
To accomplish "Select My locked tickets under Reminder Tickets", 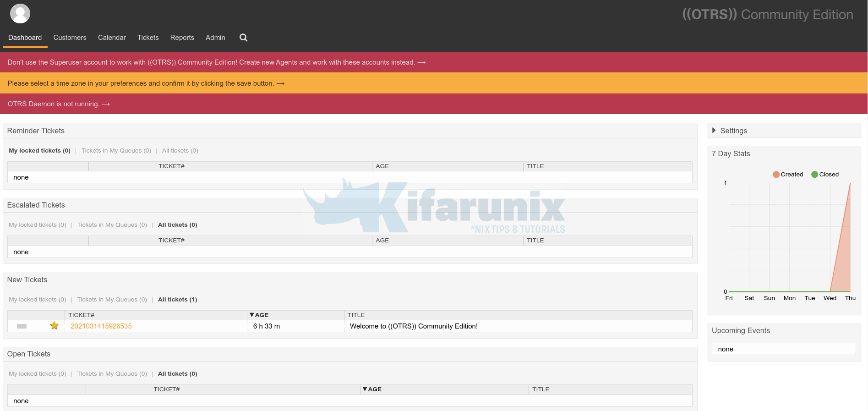I will pos(39,151).
